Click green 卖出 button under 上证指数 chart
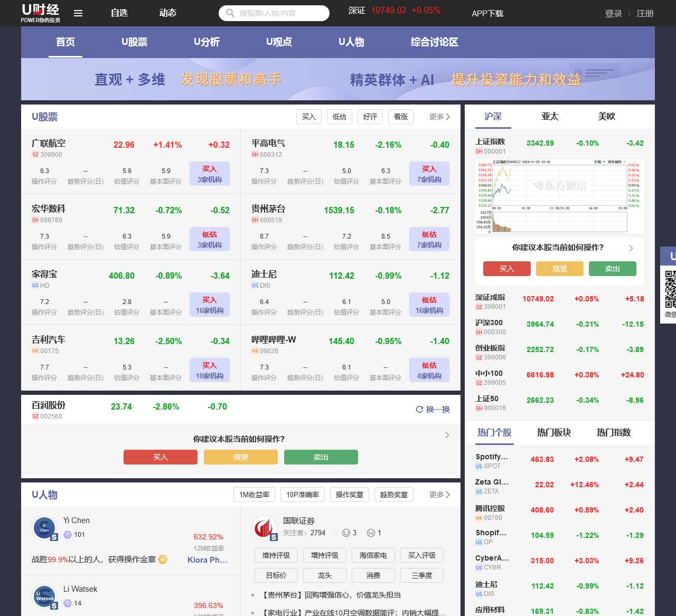The width and height of the screenshot is (676, 616). point(613,269)
